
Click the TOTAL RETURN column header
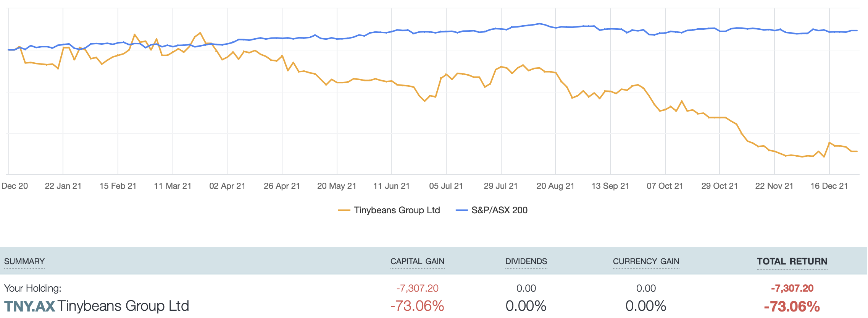point(792,261)
